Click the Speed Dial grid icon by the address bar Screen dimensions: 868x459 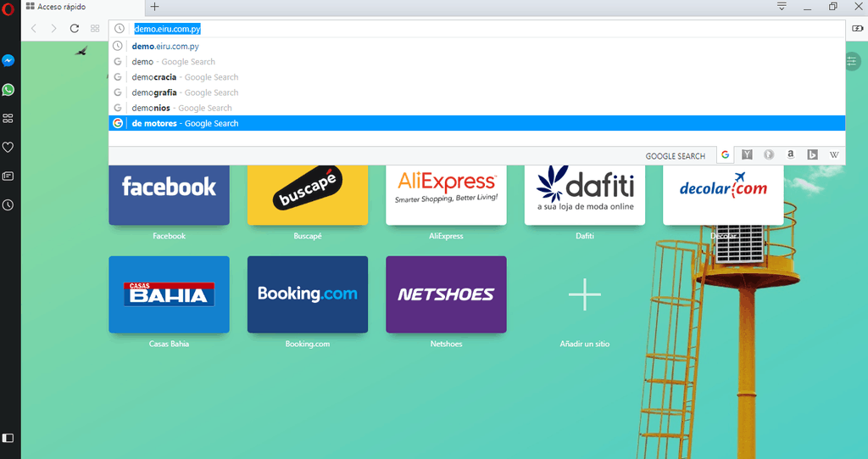[x=95, y=28]
